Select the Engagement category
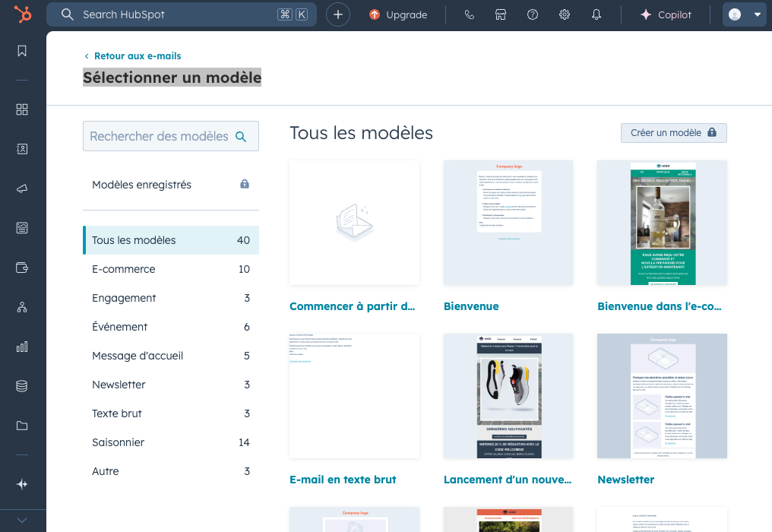Screen dimensions: 772x532 (170, 298)
